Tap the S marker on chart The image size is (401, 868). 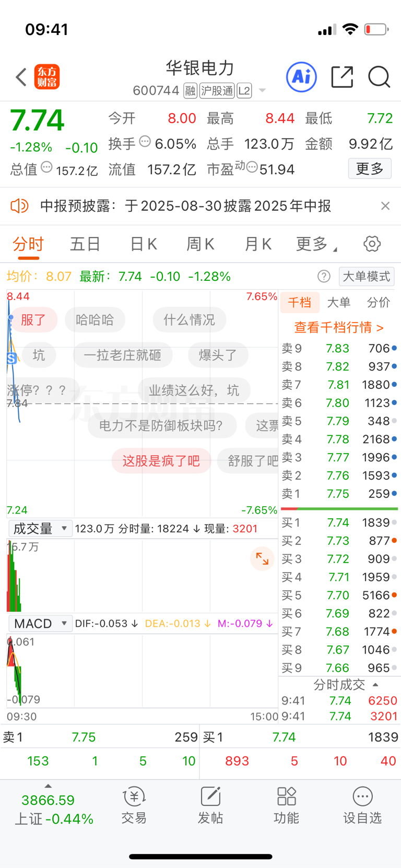point(12,358)
